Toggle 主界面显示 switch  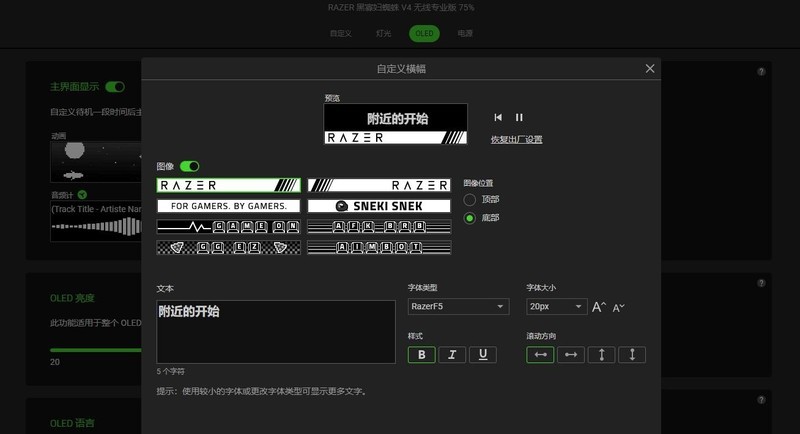[x=115, y=87]
